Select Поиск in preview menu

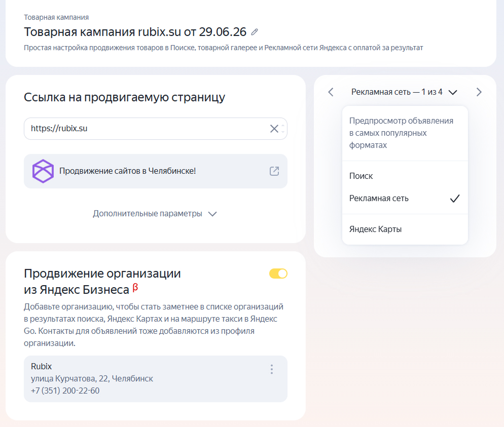pos(405,176)
